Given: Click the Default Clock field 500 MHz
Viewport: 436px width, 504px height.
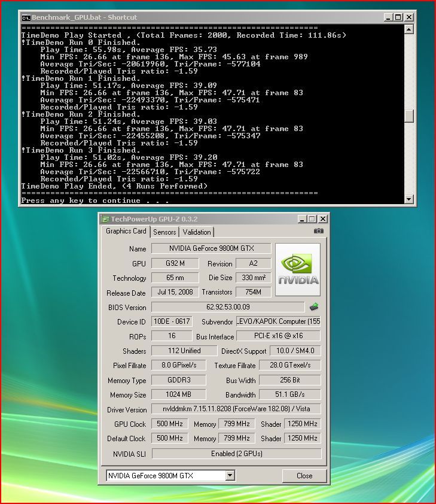Looking at the screenshot, I should (169, 438).
